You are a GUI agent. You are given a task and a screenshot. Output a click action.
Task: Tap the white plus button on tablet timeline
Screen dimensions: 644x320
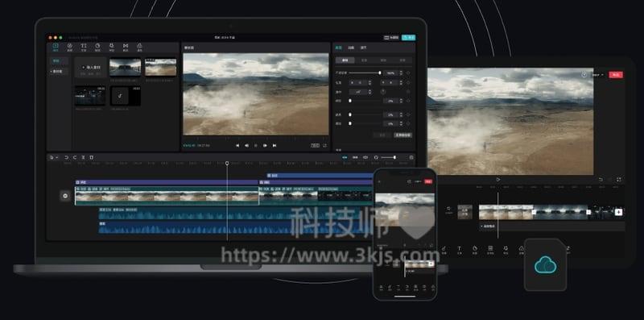tap(618, 212)
